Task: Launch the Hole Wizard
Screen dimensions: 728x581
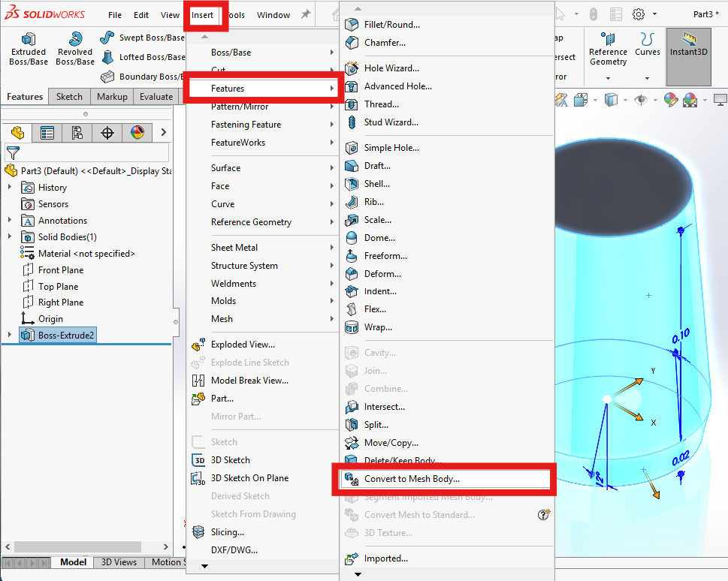Action: pos(448,68)
